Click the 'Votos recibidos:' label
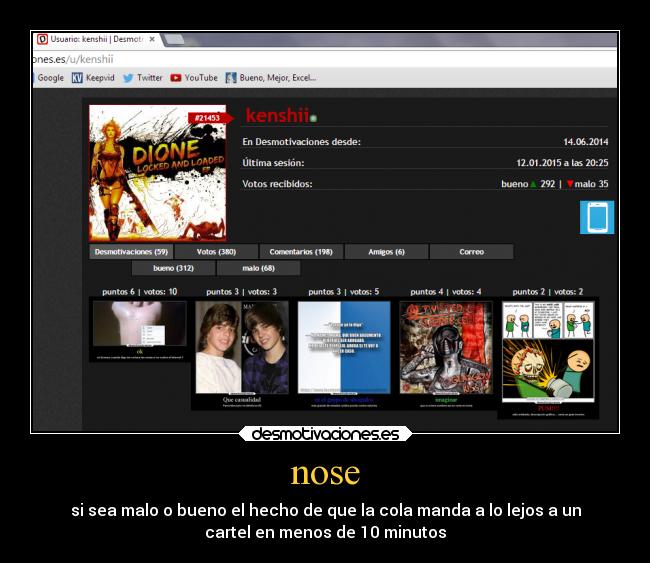 pos(277,184)
